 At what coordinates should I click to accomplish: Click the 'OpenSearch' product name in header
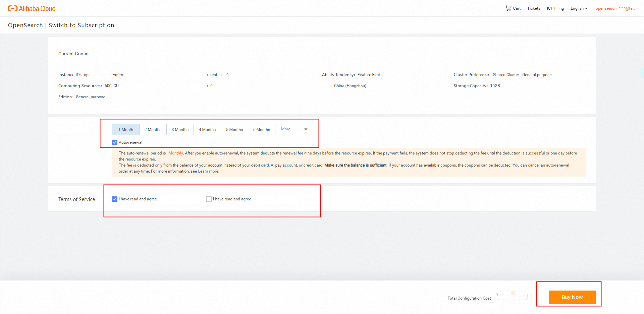click(x=25, y=25)
